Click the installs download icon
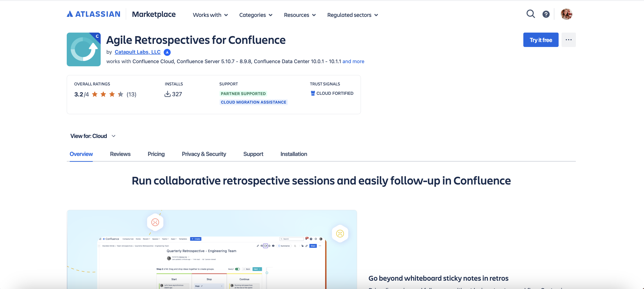Screen dimensions: 644x289 [x=167, y=94]
